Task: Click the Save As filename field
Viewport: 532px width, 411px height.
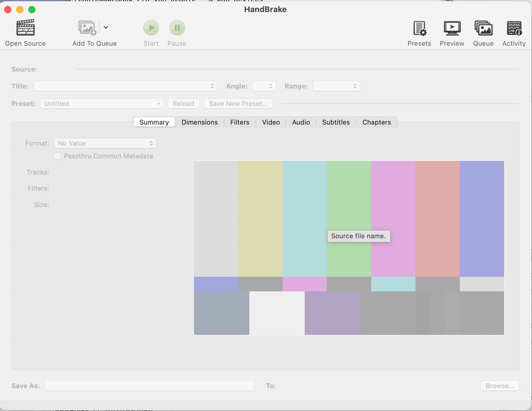Action: pyautogui.click(x=149, y=386)
